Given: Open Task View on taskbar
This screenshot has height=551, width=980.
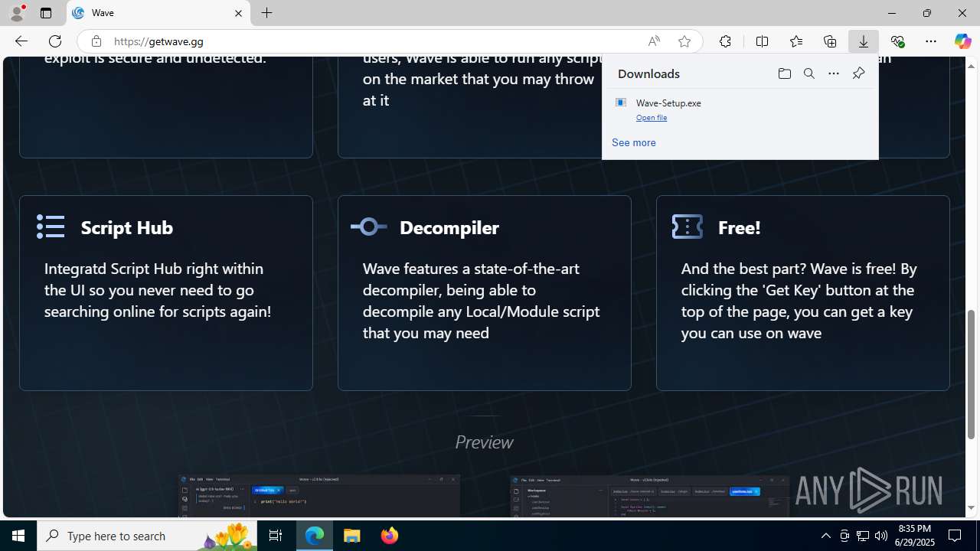Looking at the screenshot, I should tap(276, 536).
